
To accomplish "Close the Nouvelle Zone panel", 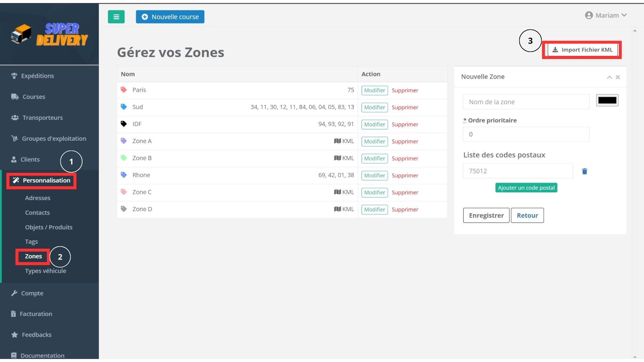I will [x=618, y=77].
